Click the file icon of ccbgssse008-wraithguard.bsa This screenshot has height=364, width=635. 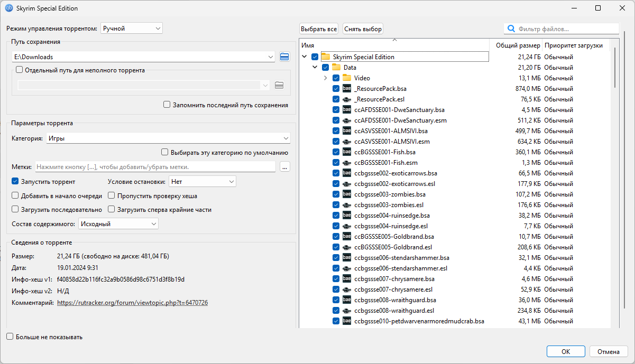tap(347, 300)
